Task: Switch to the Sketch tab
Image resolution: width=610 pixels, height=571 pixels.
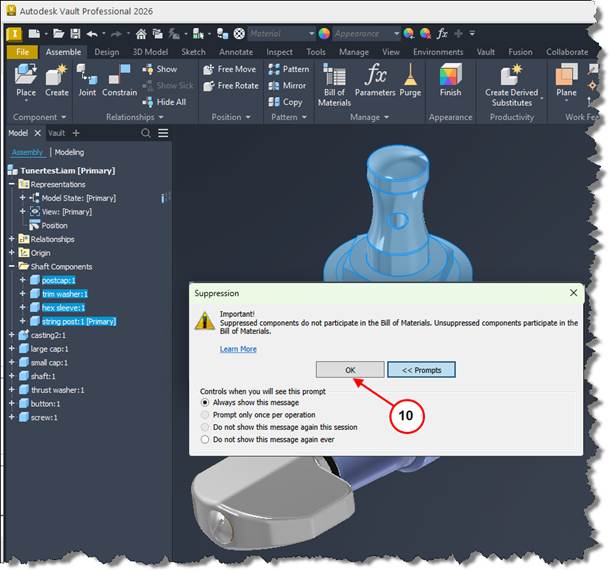Action: pyautogui.click(x=193, y=52)
